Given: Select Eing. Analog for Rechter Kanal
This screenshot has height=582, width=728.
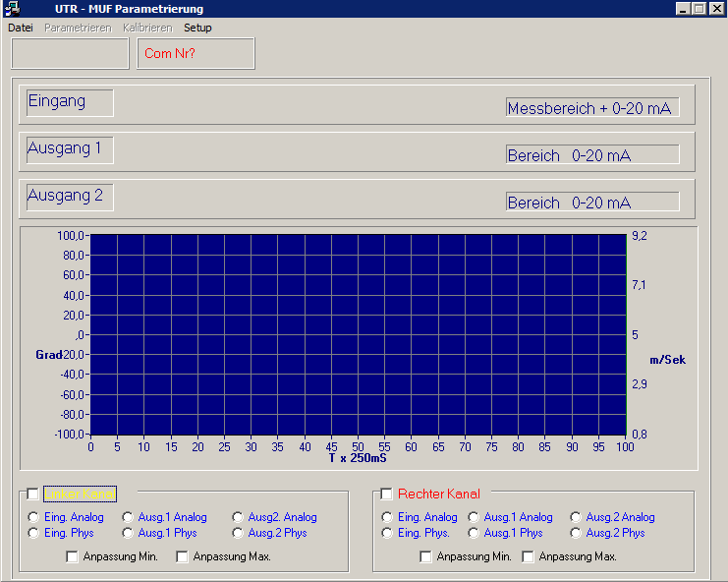Looking at the screenshot, I should pos(387,517).
